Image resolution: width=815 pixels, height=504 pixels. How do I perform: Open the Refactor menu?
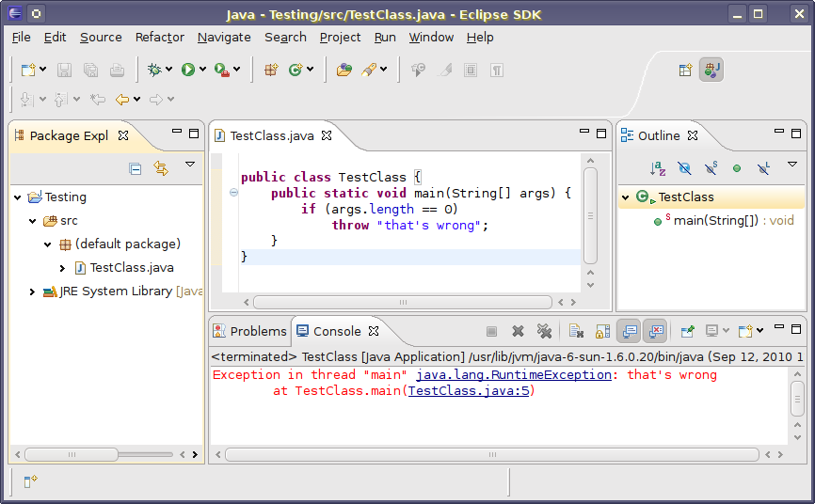click(159, 38)
